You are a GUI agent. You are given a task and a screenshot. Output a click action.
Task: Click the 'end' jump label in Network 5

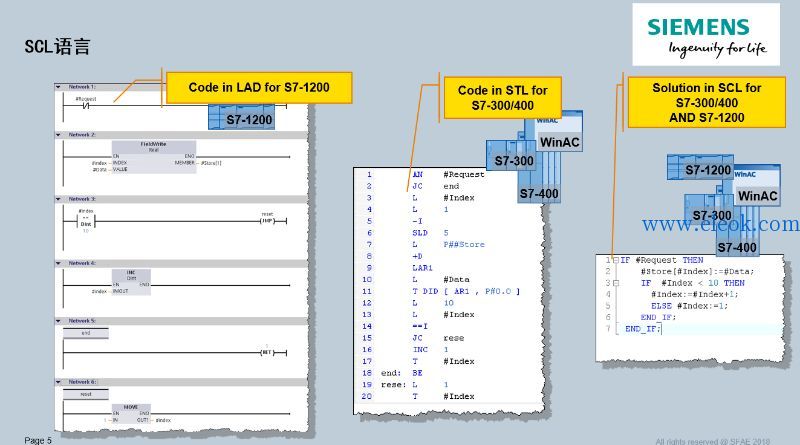pos(86,333)
